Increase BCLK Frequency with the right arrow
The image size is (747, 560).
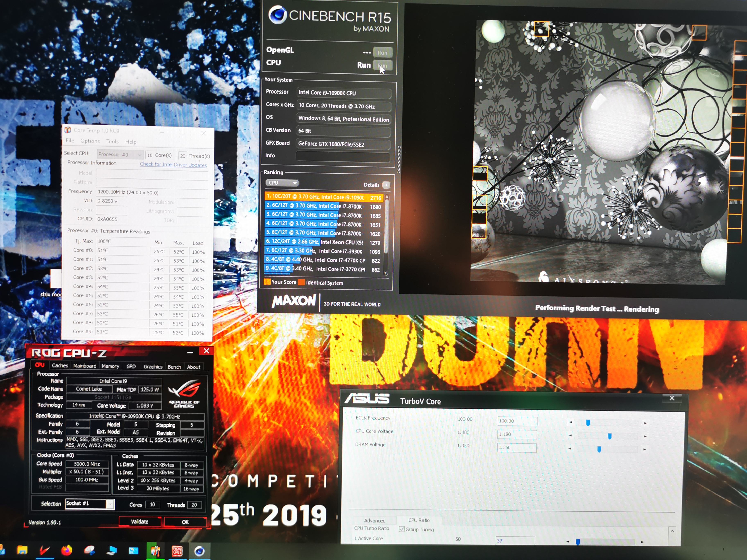(645, 423)
